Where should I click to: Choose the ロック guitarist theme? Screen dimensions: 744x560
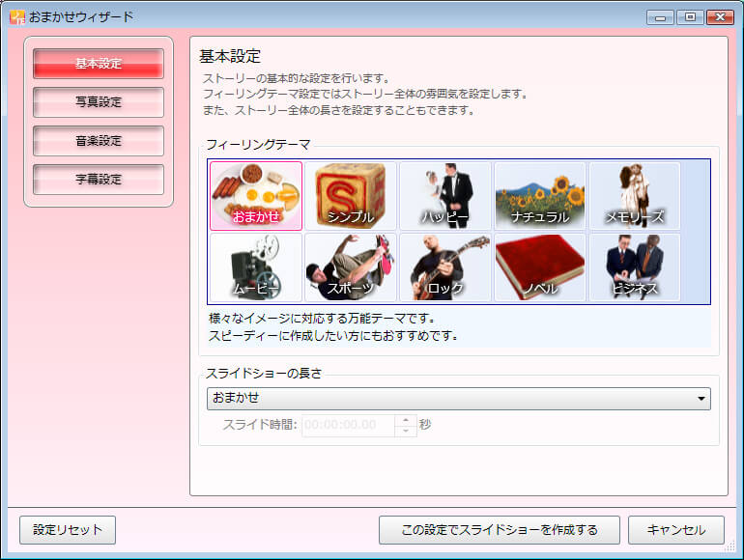445,267
